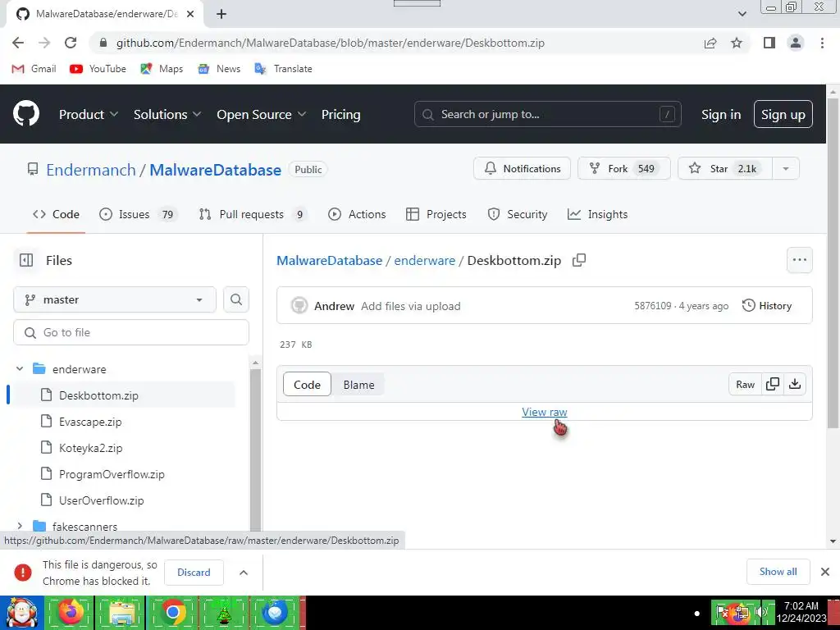Click Sign in link
Screen dimensions: 840x630
[721, 114]
